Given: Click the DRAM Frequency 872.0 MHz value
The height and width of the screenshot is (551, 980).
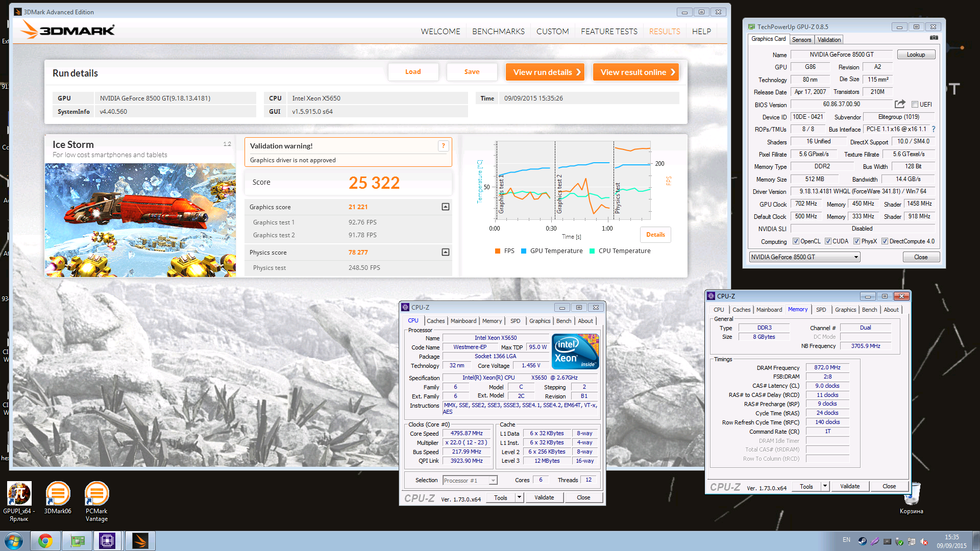Looking at the screenshot, I should pos(827,368).
